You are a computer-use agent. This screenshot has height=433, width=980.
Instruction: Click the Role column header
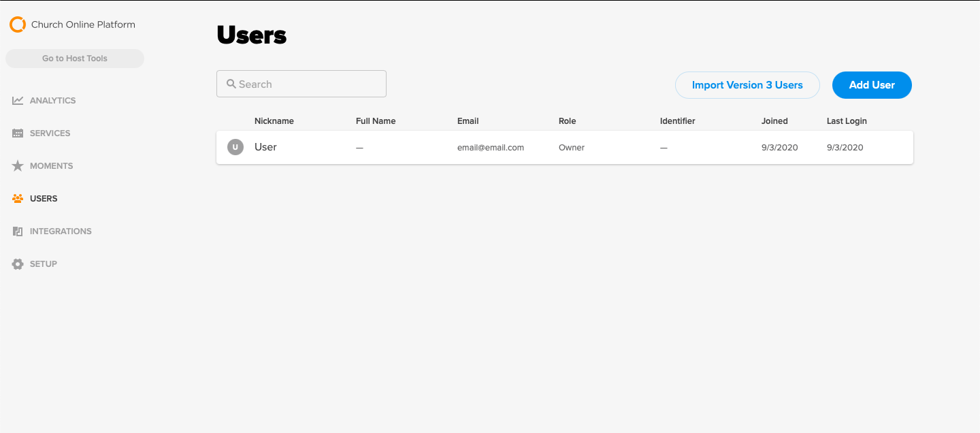pos(568,121)
